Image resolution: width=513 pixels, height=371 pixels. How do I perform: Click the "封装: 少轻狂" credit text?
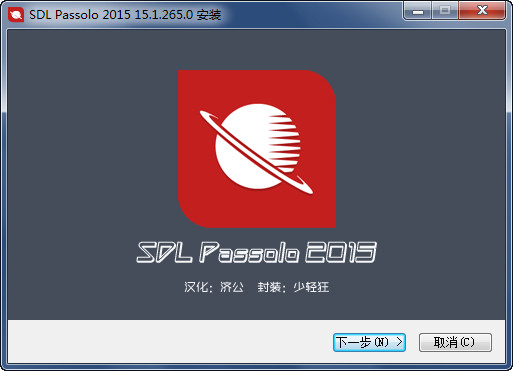click(293, 287)
